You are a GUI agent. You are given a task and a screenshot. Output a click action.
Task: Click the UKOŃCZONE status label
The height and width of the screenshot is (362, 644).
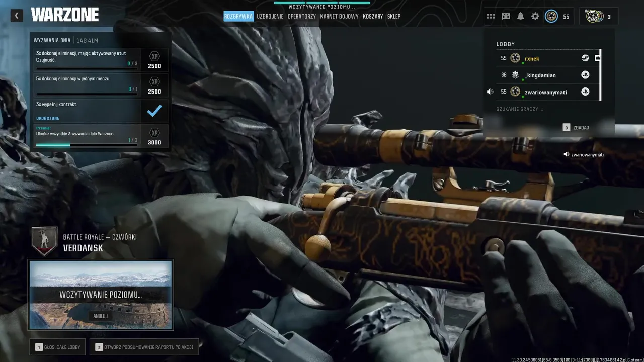coord(48,118)
